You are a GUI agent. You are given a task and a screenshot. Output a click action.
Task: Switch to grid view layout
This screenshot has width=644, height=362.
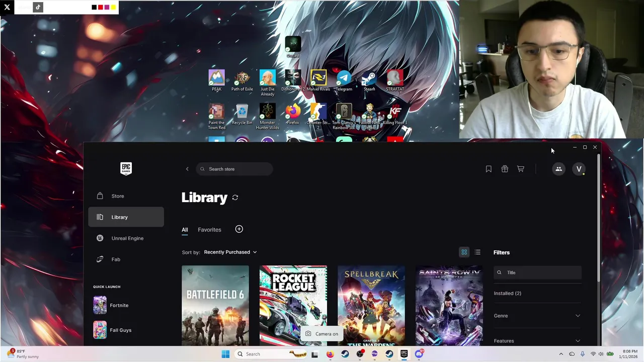[x=464, y=252]
